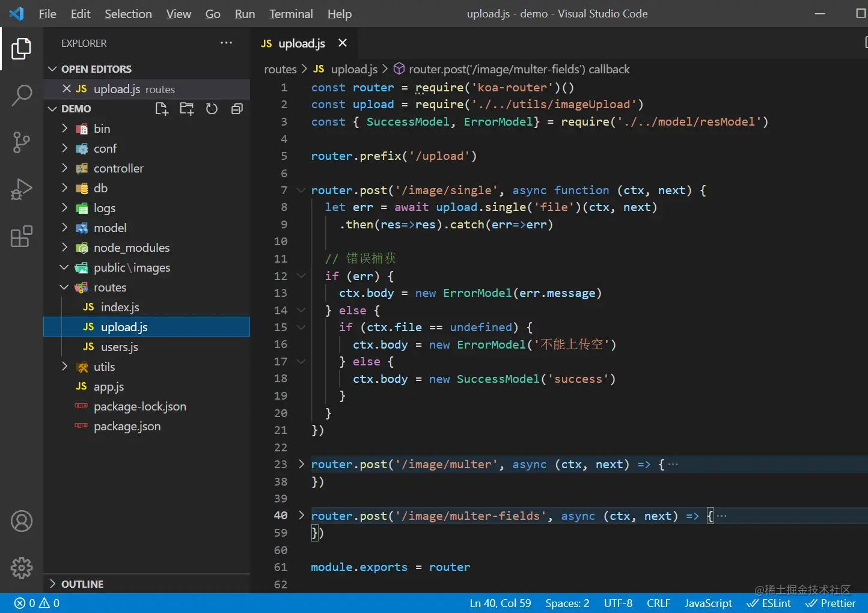The width and height of the screenshot is (868, 613).
Task: Fold the image/single route at line 7
Action: click(301, 191)
